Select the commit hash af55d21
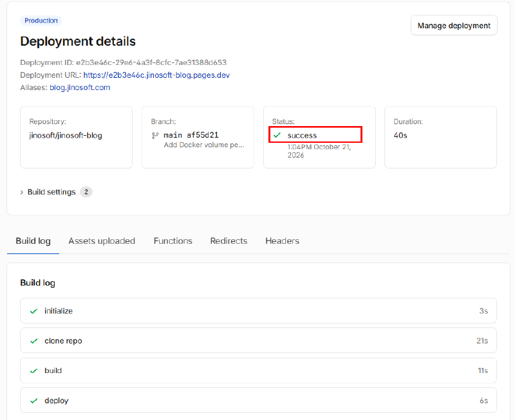This screenshot has height=420, width=515. pyautogui.click(x=203, y=135)
